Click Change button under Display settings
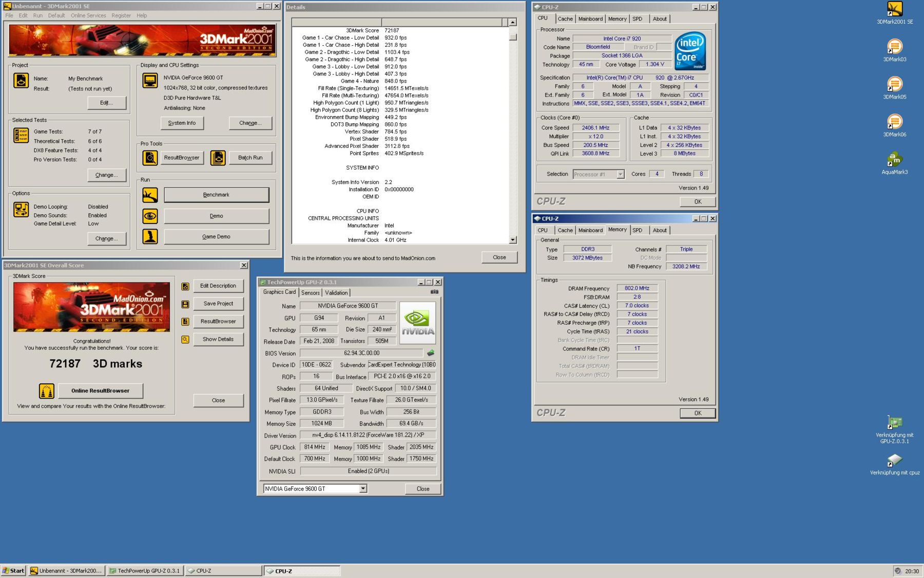This screenshot has width=924, height=578. (x=250, y=123)
